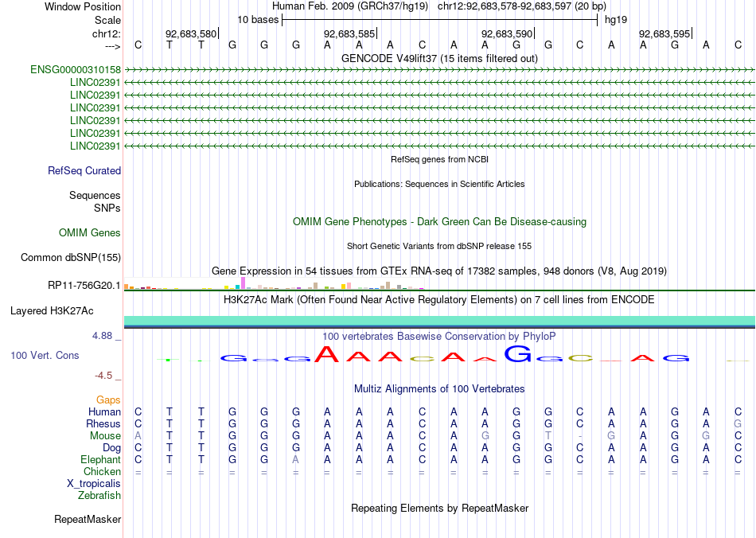Click the teal H3K27Ac signal band
Viewport: 756px width, 538px height.
click(x=439, y=321)
